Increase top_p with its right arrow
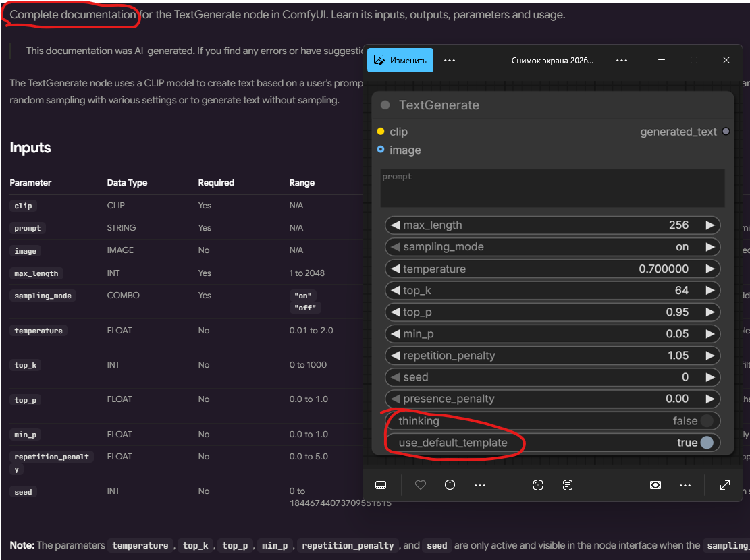The width and height of the screenshot is (750, 560). pos(709,312)
